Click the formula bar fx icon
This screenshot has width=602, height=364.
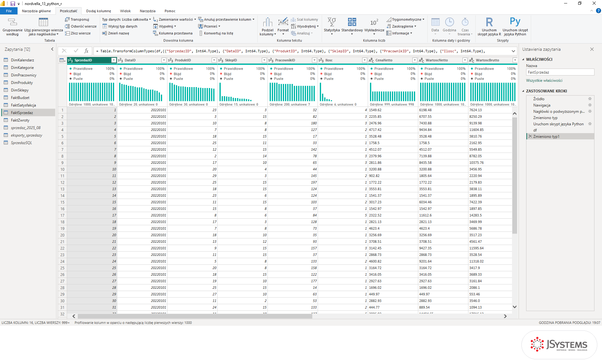(87, 51)
